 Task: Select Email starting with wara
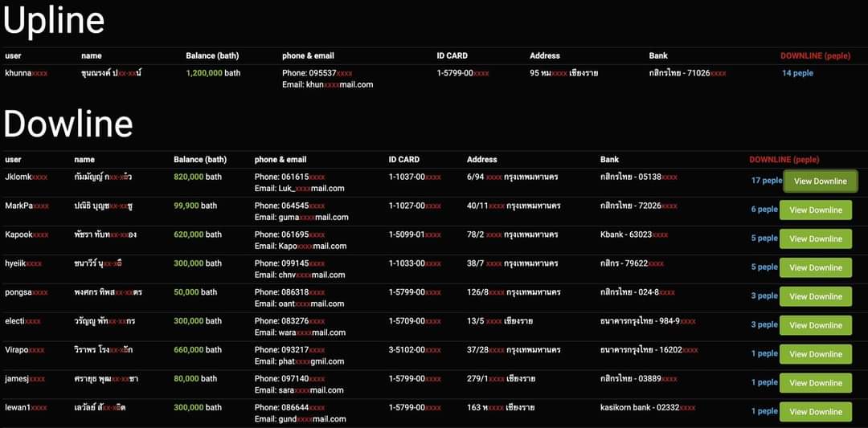tap(300, 332)
